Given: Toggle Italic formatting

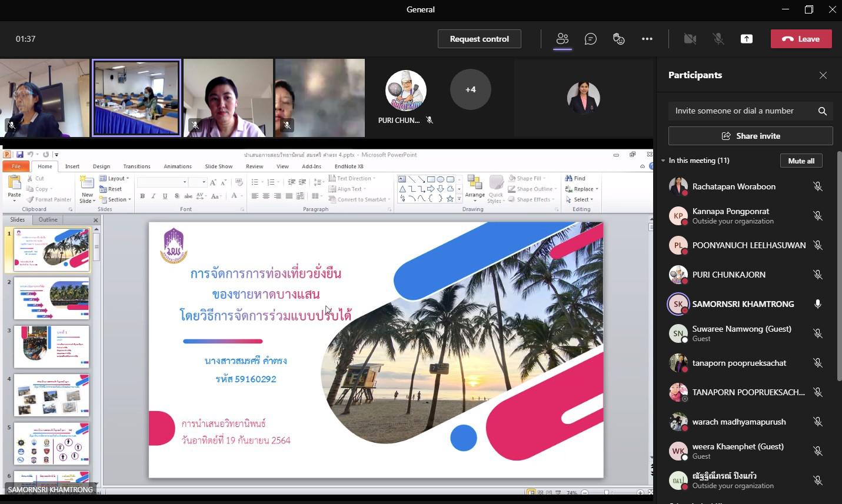Looking at the screenshot, I should [x=154, y=196].
